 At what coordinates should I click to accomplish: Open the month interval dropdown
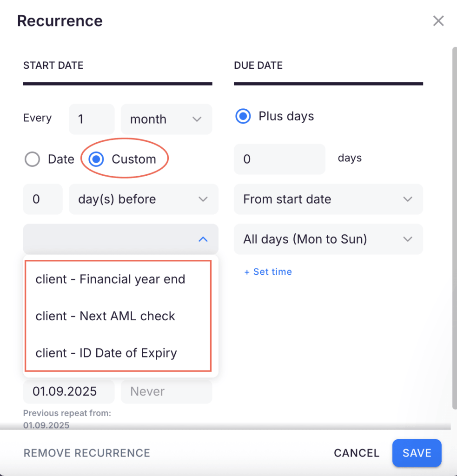coord(166,119)
